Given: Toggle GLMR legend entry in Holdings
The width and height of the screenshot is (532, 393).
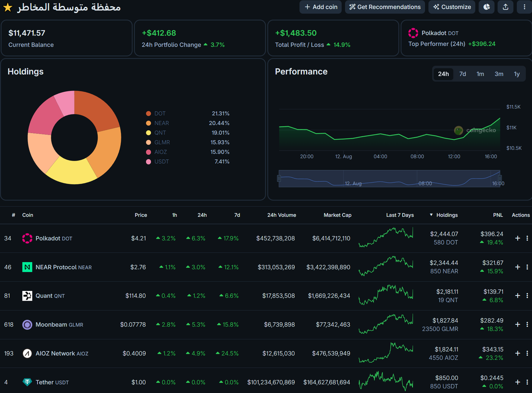Looking at the screenshot, I should (158, 142).
